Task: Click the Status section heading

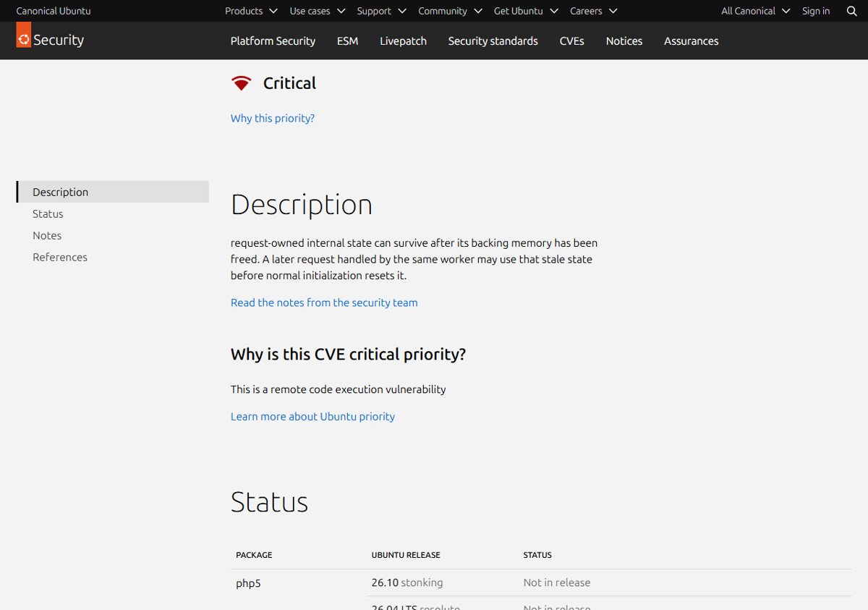Action: [x=269, y=501]
